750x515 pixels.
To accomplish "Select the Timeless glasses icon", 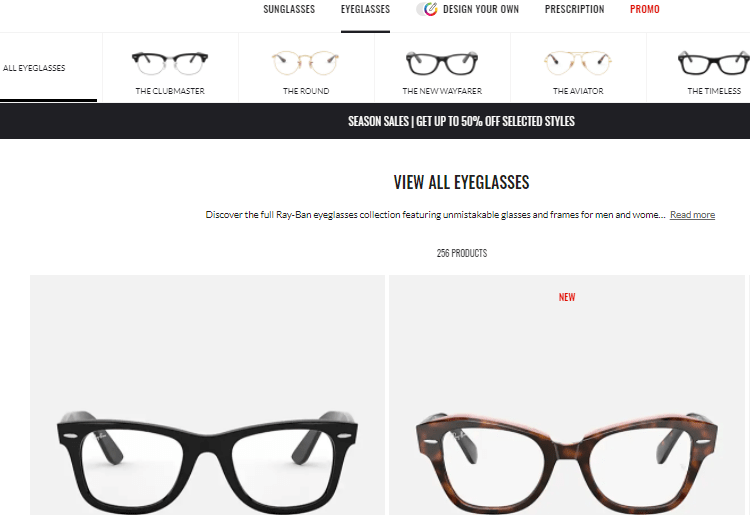I will coord(714,63).
